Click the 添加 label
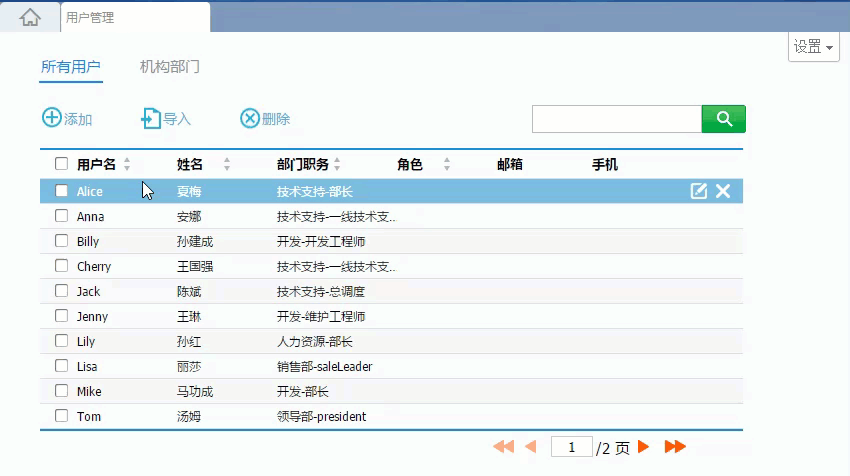 point(78,119)
